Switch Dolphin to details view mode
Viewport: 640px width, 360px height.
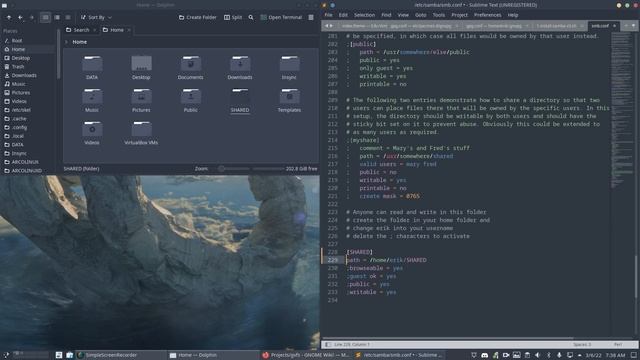(x=68, y=18)
